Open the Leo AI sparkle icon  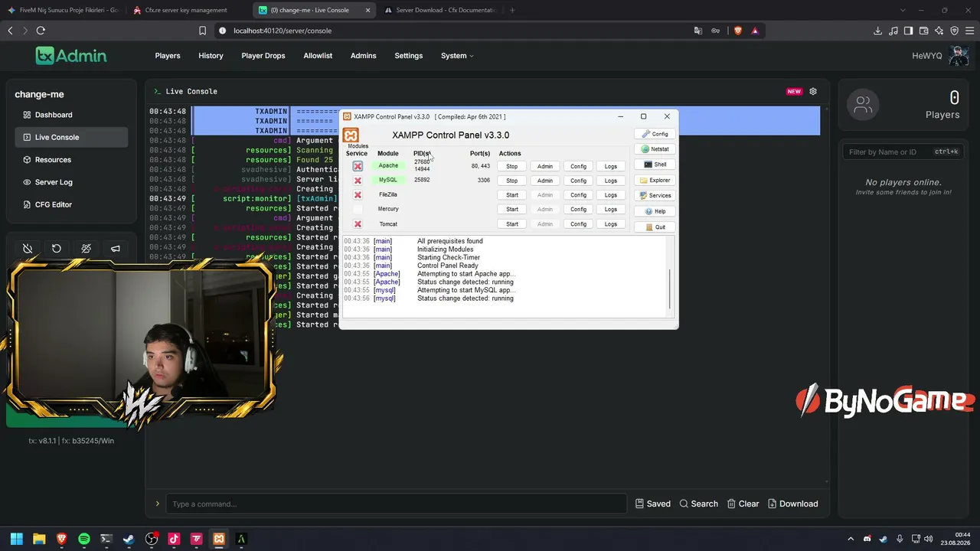(939, 31)
